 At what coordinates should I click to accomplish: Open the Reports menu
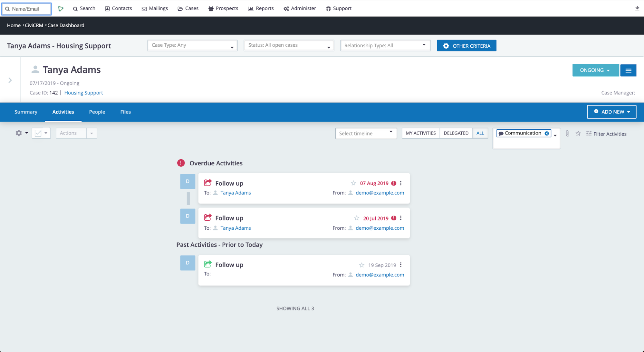pos(261,8)
